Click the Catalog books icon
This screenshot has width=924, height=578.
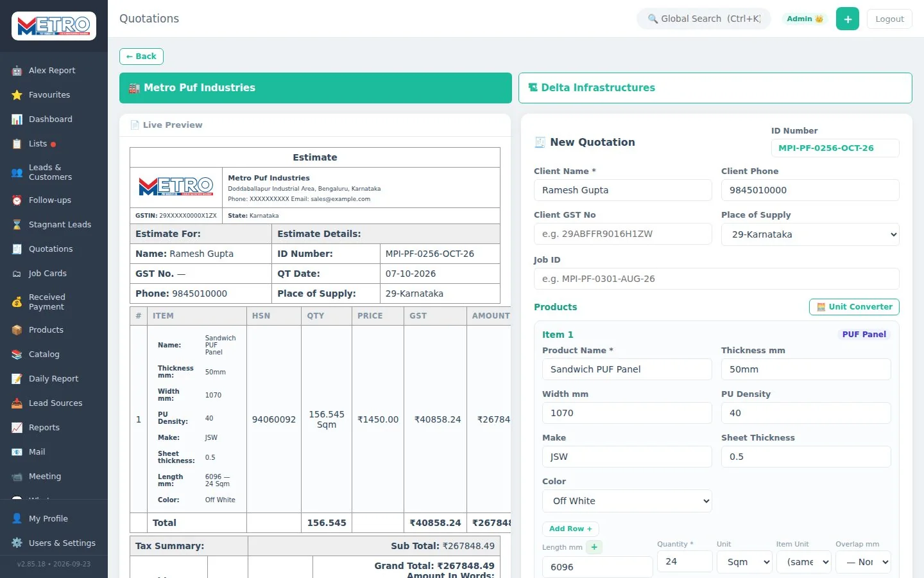coord(17,355)
